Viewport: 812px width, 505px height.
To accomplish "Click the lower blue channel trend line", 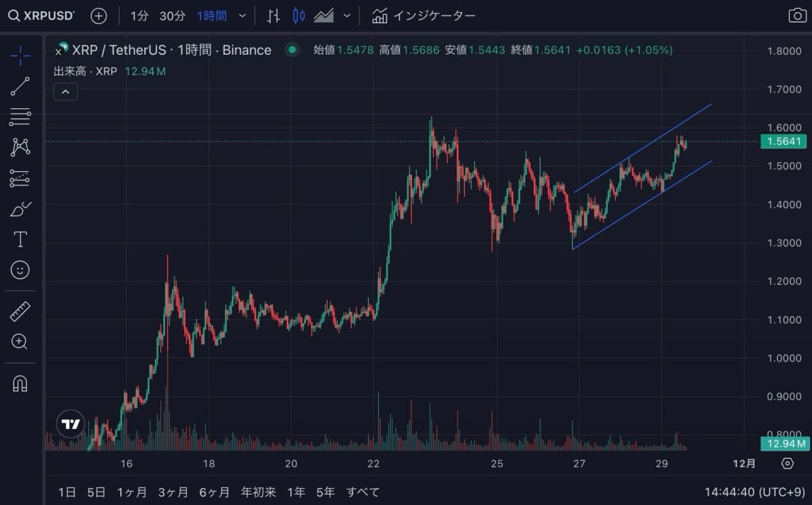I will pos(643,205).
